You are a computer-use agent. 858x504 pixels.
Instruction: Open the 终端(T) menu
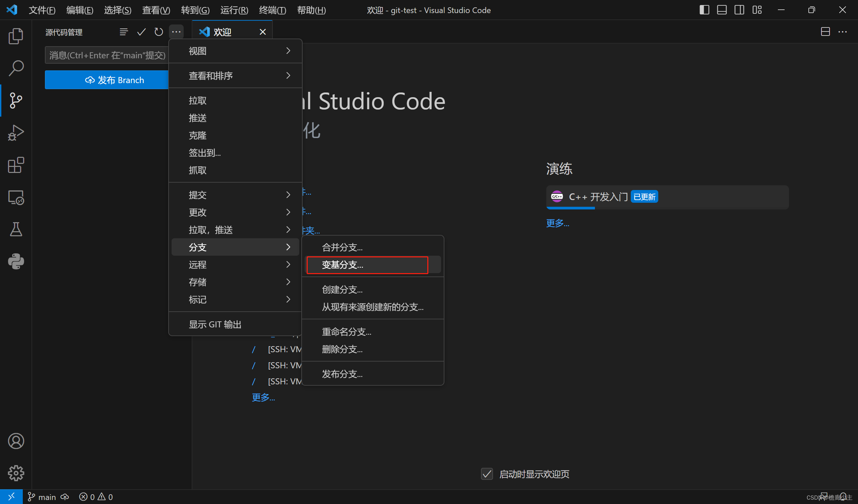click(x=272, y=10)
